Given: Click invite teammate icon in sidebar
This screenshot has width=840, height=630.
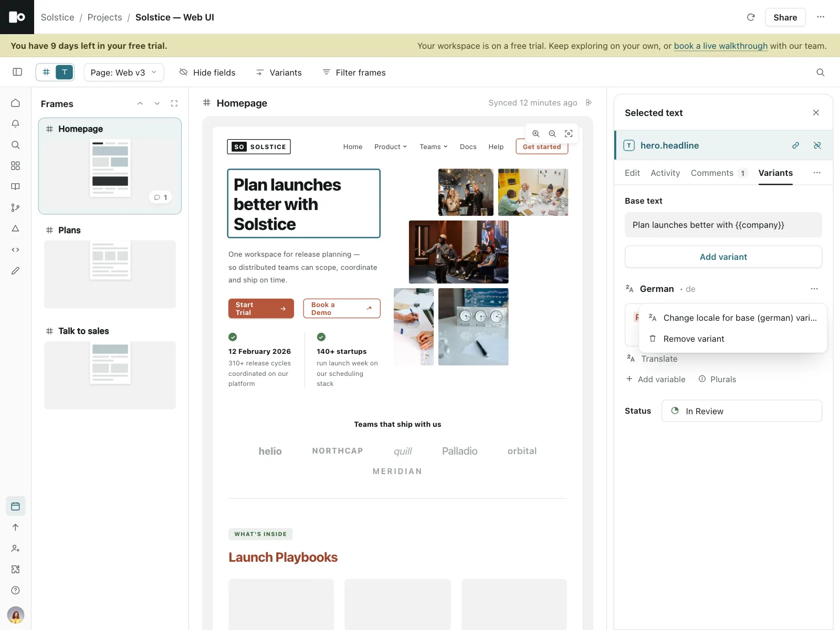Looking at the screenshot, I should point(16,548).
